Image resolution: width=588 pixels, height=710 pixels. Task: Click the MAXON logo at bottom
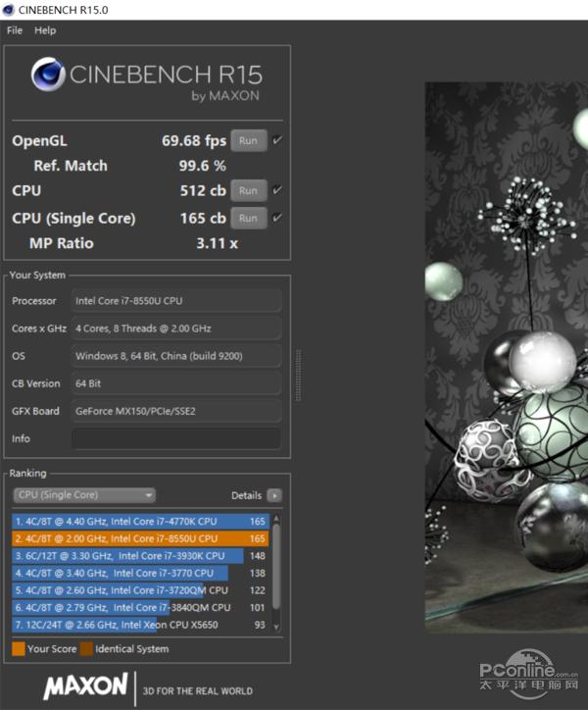pos(85,685)
